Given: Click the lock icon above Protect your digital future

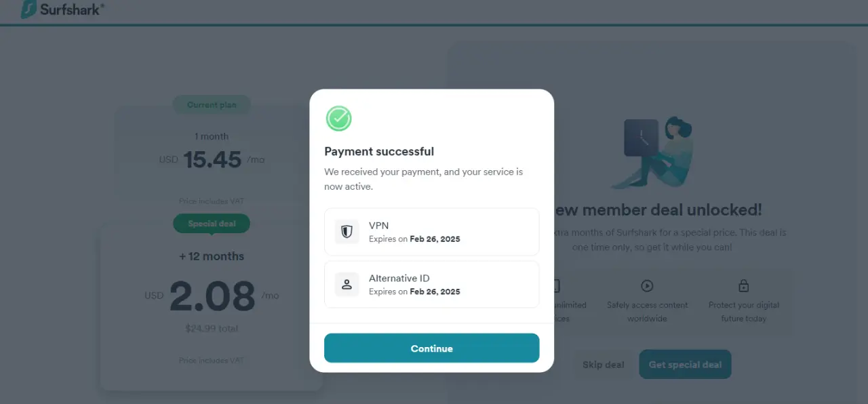Looking at the screenshot, I should pyautogui.click(x=744, y=285).
